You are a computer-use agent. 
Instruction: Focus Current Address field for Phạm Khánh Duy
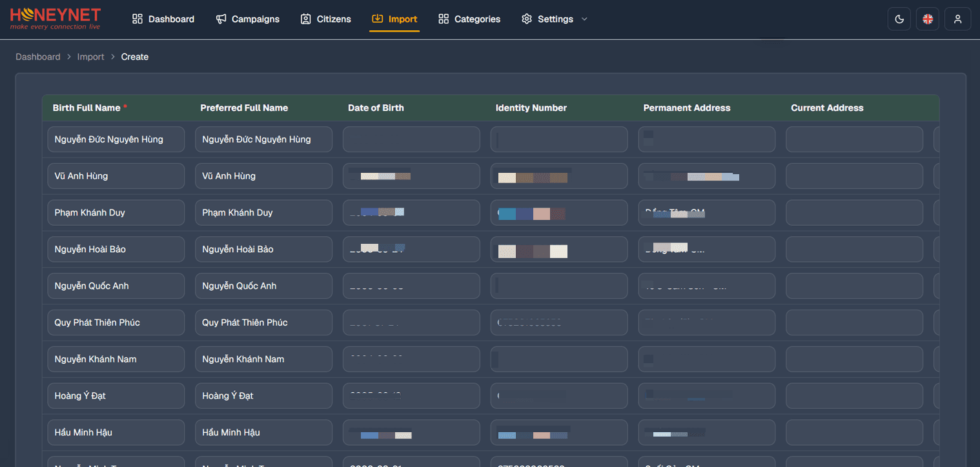coord(854,213)
